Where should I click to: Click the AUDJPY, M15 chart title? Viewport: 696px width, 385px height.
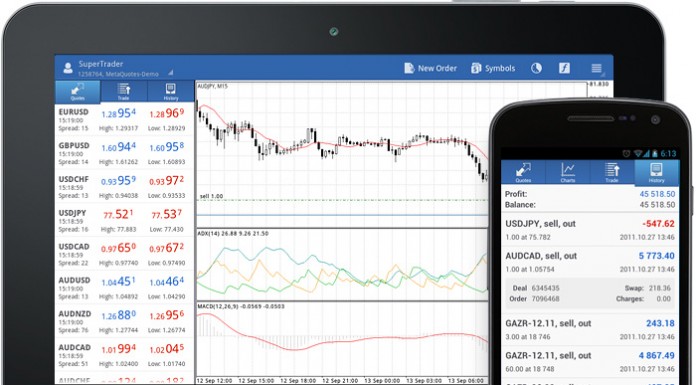tap(212, 86)
